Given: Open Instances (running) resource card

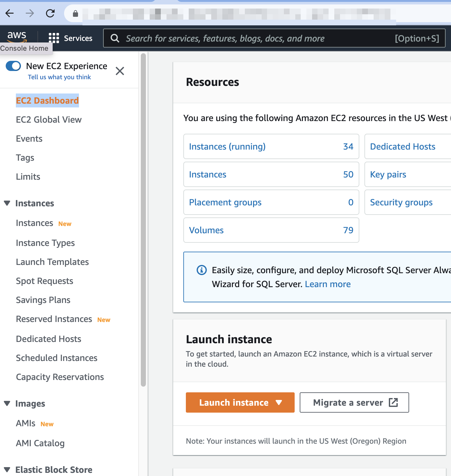Looking at the screenshot, I should click(x=271, y=146).
